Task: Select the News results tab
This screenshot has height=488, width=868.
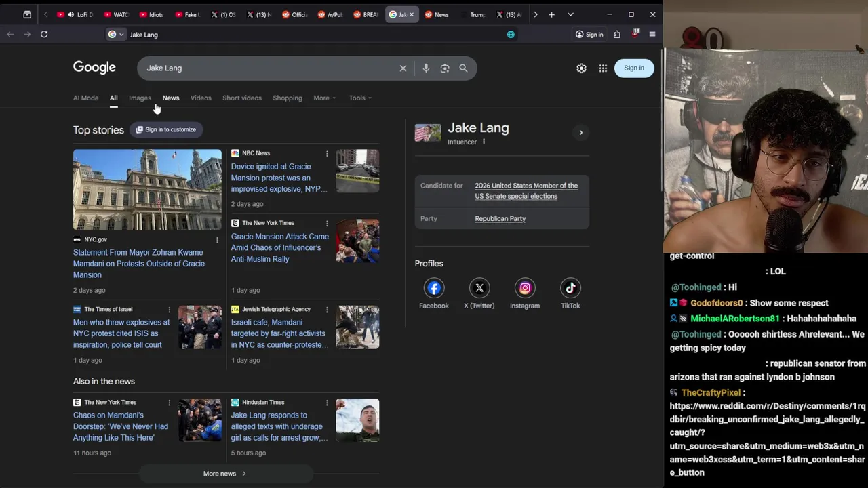Action: 171,98
